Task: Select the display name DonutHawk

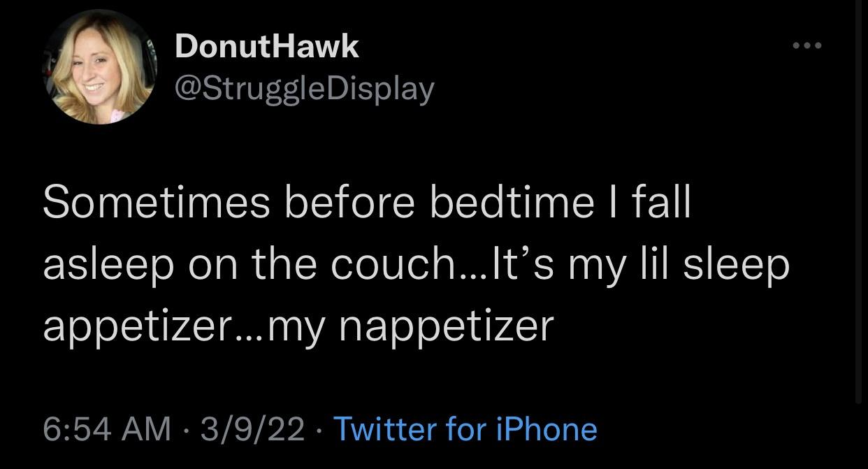Action: 266,45
